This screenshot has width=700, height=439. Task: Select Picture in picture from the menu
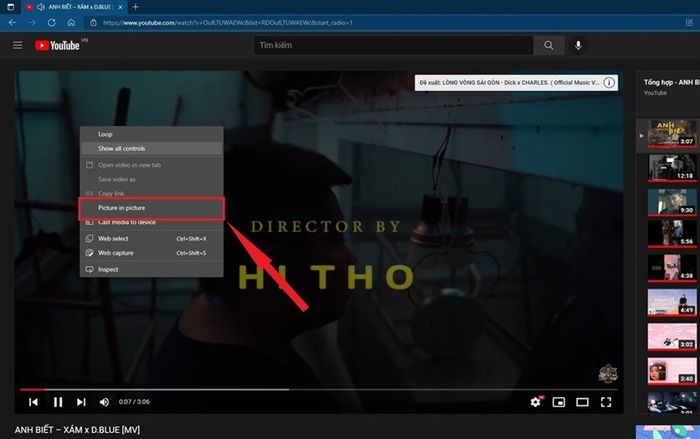(151, 208)
